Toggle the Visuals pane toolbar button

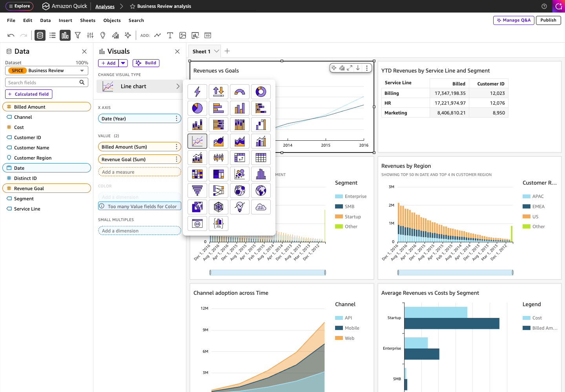pos(65,35)
